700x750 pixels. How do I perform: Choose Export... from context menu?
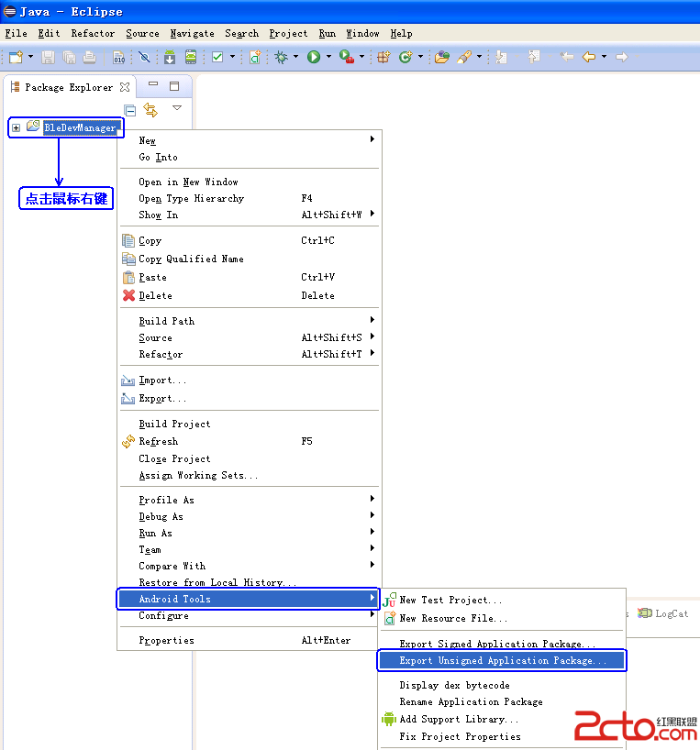pyautogui.click(x=249, y=399)
